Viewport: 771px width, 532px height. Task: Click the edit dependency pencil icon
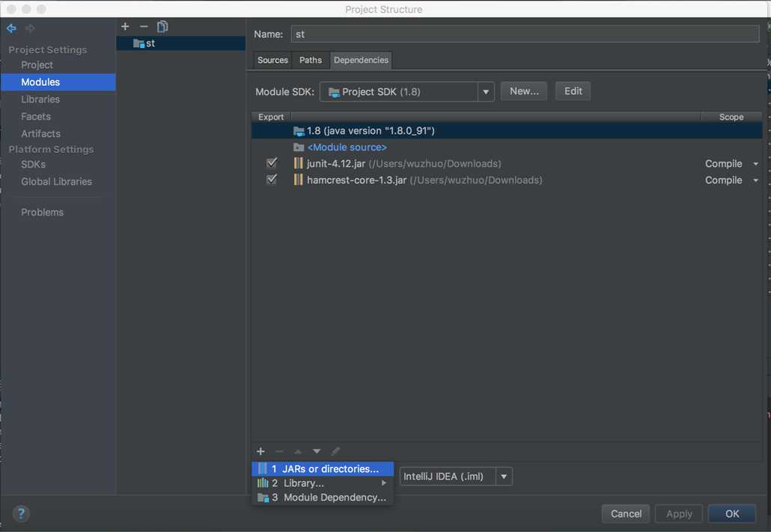coord(335,451)
